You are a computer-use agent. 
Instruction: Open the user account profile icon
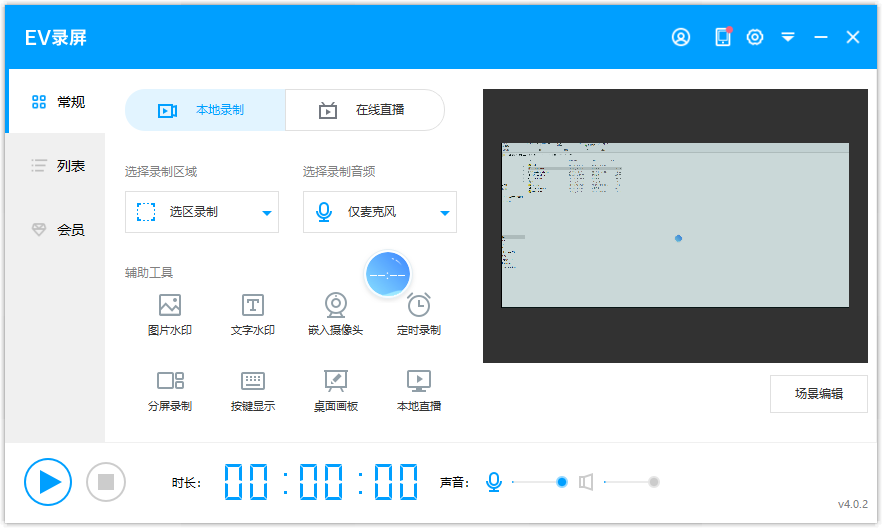pyautogui.click(x=681, y=37)
